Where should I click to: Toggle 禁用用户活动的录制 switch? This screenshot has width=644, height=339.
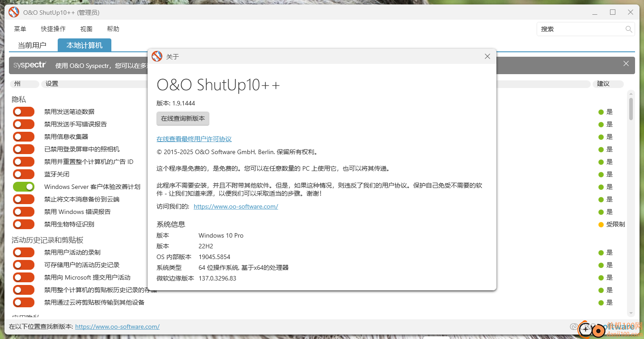tap(24, 252)
